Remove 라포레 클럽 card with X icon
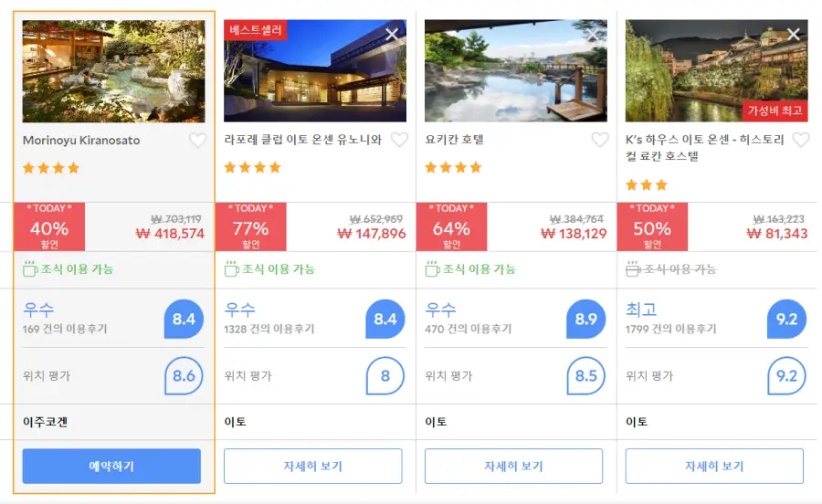This screenshot has width=822, height=504. coord(392,35)
